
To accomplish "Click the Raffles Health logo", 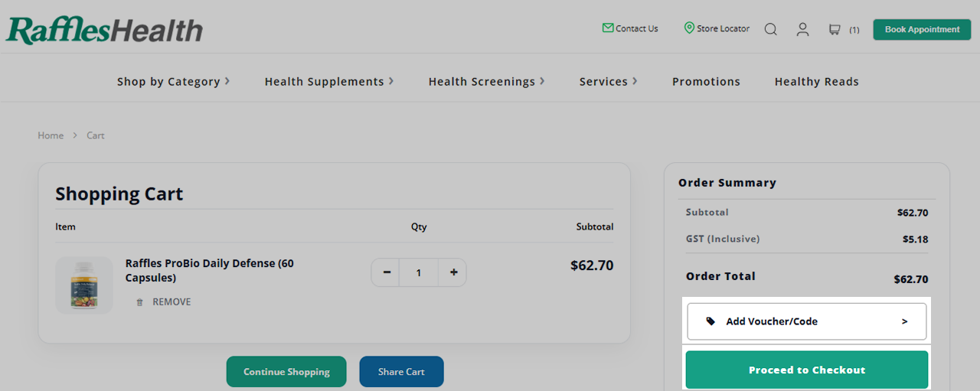I will click(105, 29).
